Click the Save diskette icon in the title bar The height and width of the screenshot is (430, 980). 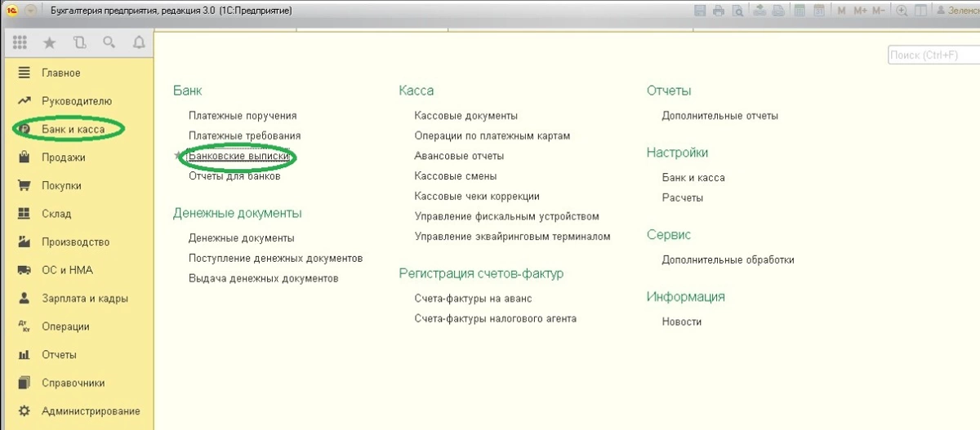(x=700, y=11)
